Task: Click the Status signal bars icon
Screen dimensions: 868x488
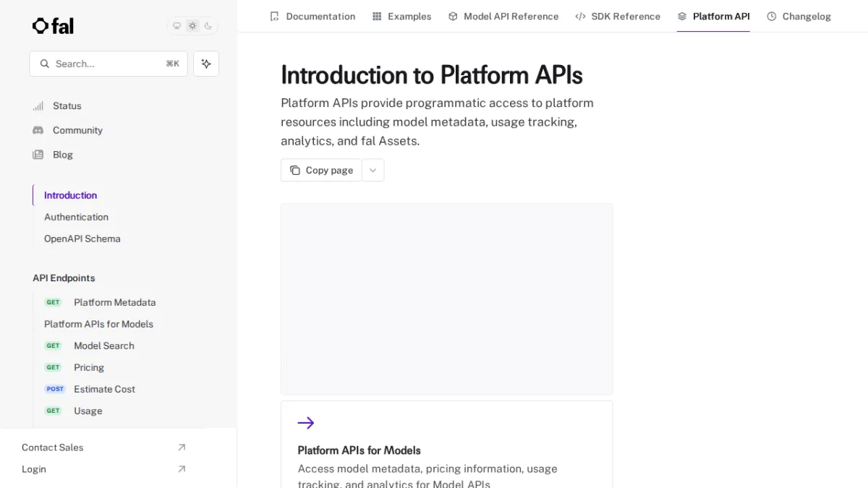Action: 38,106
